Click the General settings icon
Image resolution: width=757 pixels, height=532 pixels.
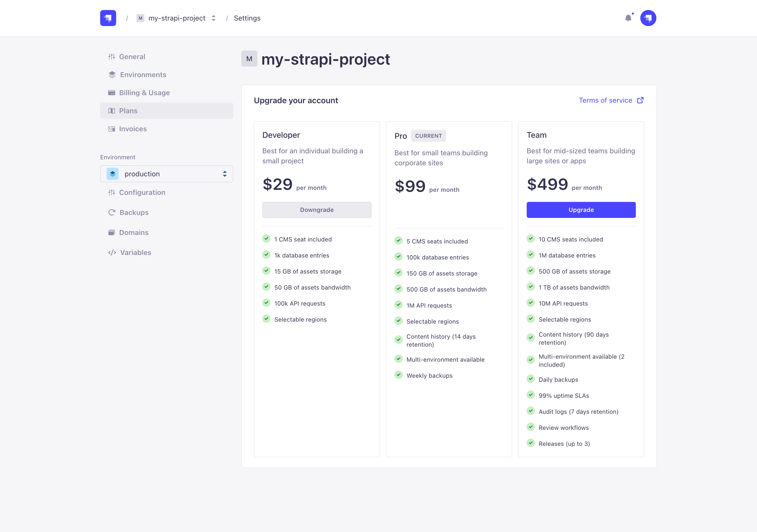point(112,56)
